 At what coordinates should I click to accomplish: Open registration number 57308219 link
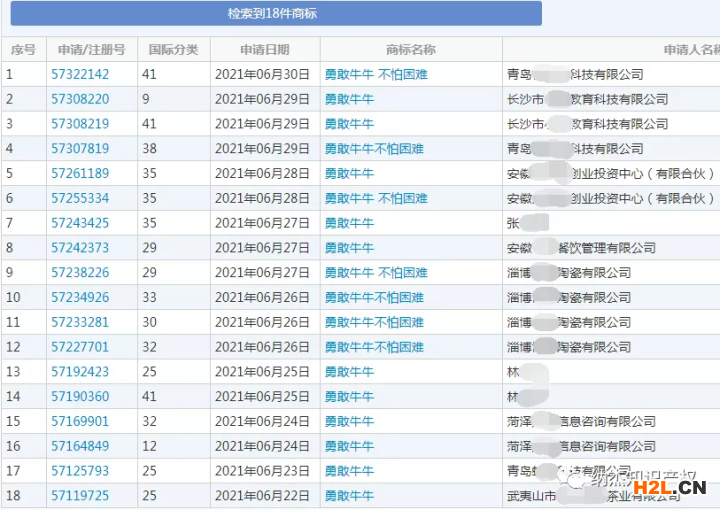[x=80, y=124]
